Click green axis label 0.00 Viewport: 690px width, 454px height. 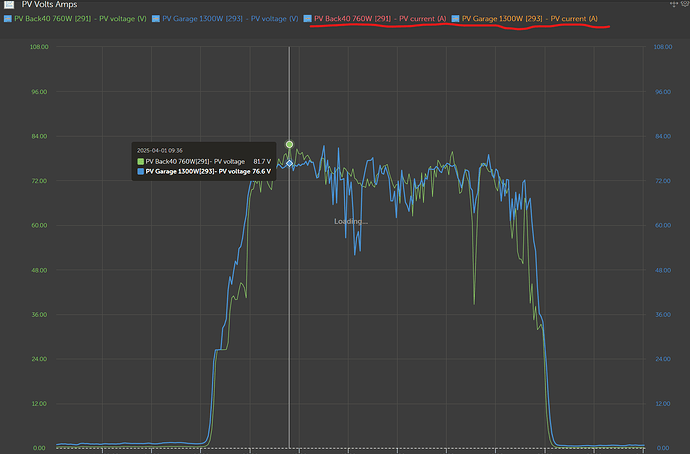[x=39, y=448]
